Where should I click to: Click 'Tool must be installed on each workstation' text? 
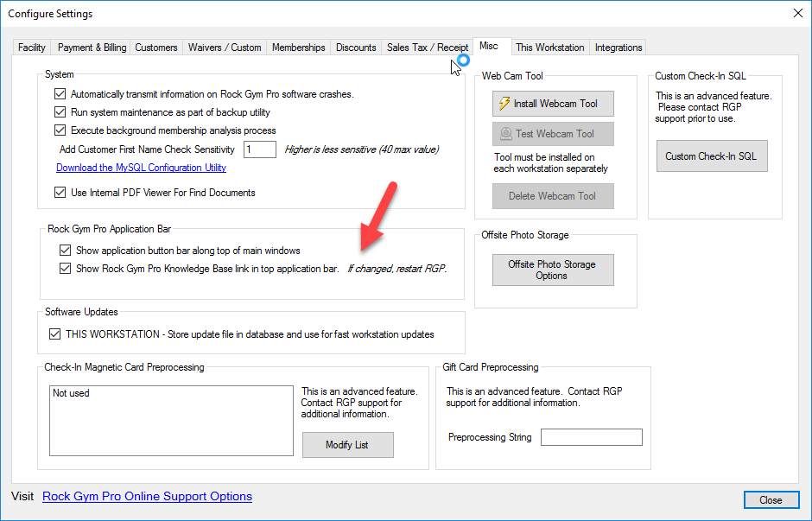coord(550,163)
